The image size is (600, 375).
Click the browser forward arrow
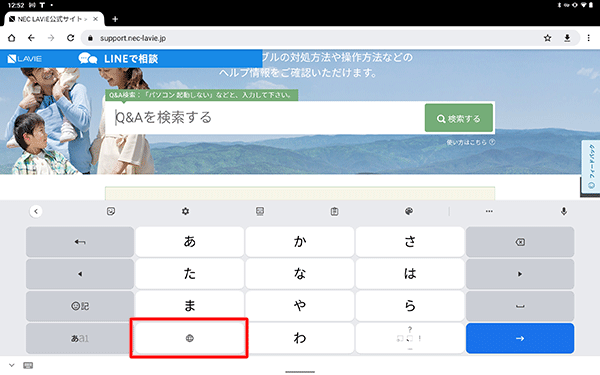pyautogui.click(x=51, y=38)
